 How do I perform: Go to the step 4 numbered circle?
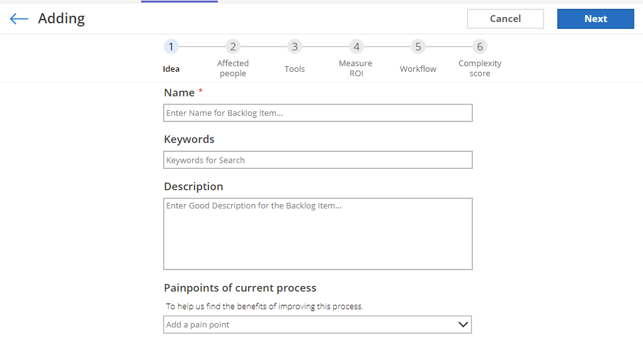[356, 47]
